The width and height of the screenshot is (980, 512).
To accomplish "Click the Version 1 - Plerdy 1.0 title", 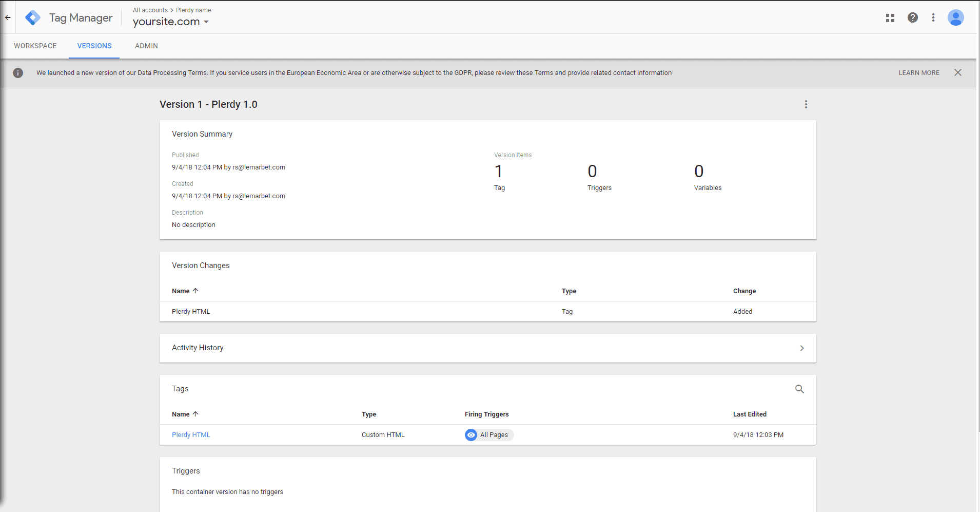I will tap(208, 104).
